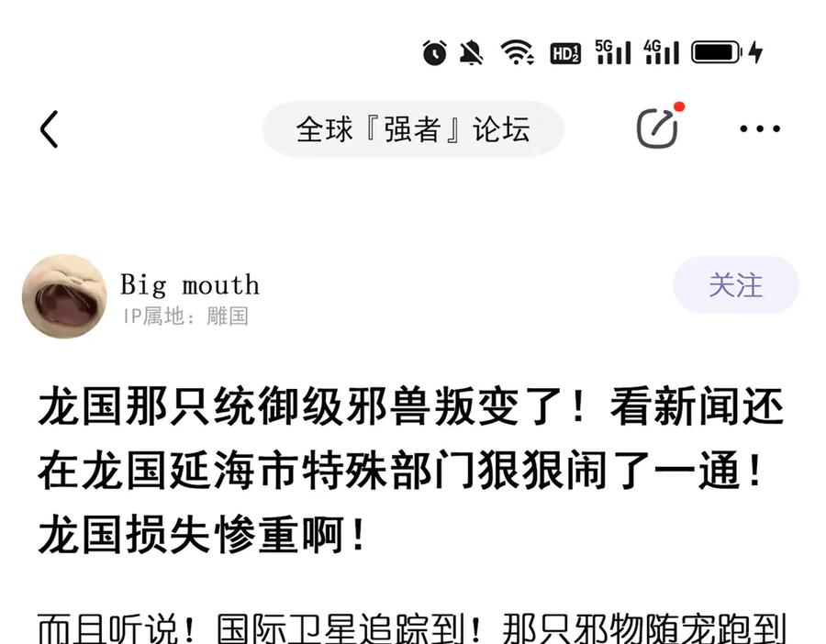Follow user with the 关注 button
The width and height of the screenshot is (826, 644).
[x=736, y=285]
